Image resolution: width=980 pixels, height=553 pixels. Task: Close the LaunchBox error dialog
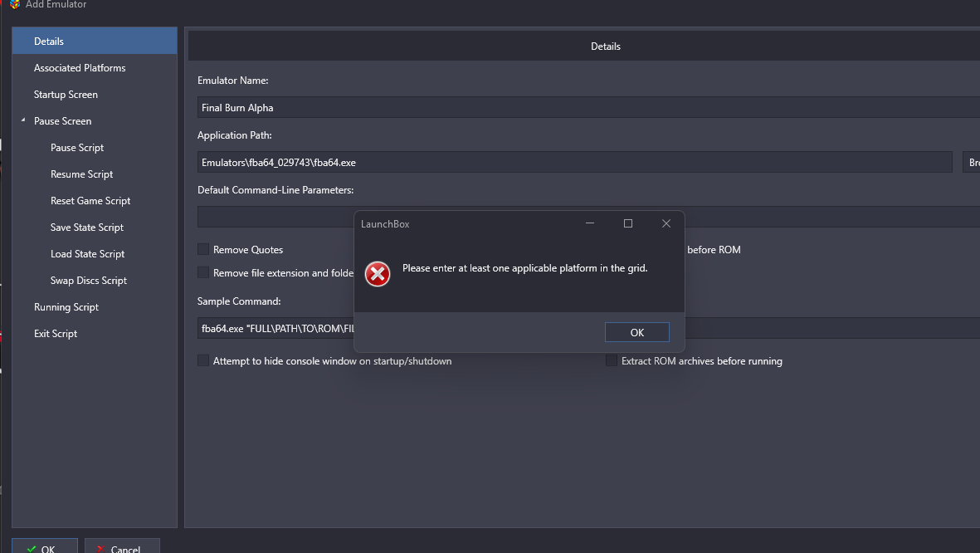666,223
